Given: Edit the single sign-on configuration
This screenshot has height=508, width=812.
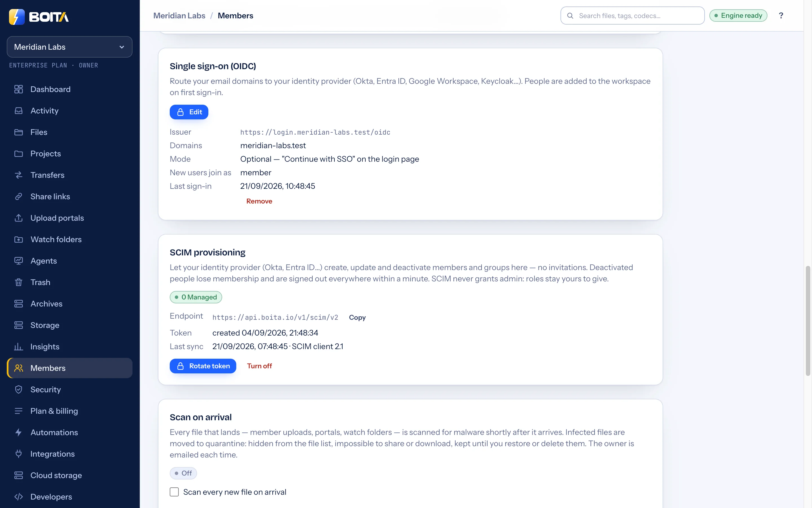Looking at the screenshot, I should 189,112.
